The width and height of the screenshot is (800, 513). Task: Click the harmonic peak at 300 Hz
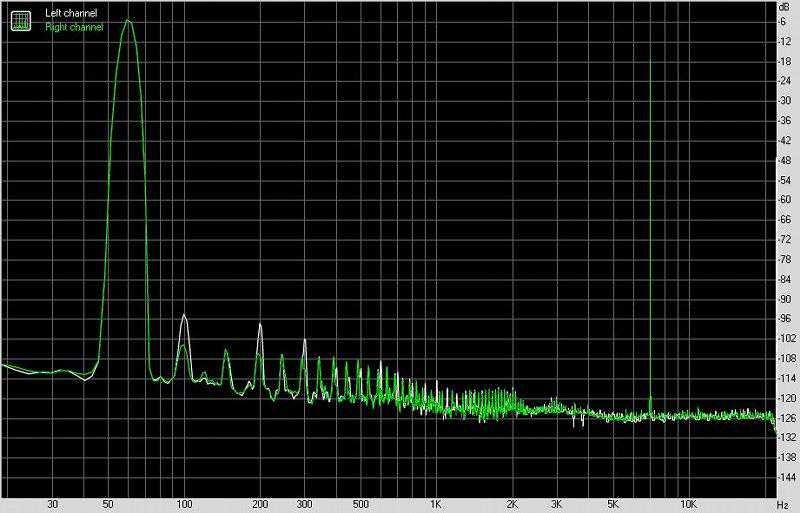pos(304,342)
